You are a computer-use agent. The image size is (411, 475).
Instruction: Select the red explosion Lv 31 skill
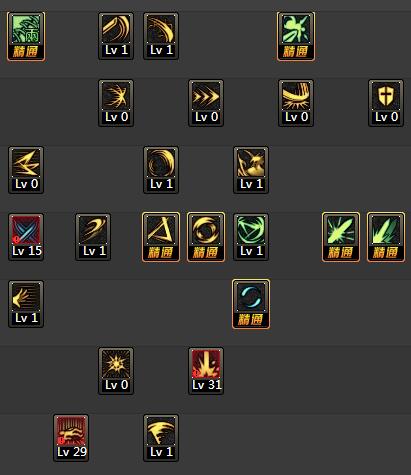tap(206, 371)
